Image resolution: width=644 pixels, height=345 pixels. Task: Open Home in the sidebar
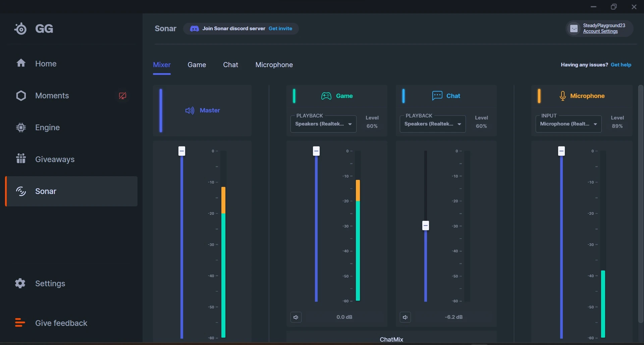tap(71, 63)
